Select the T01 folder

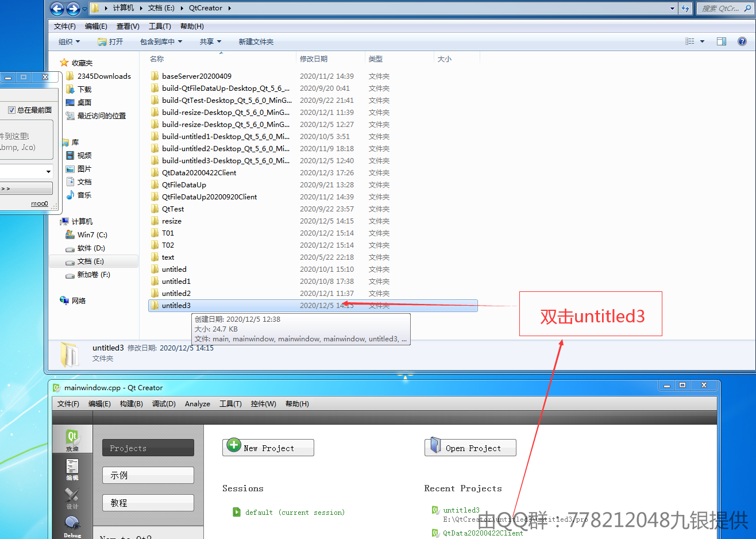click(168, 233)
